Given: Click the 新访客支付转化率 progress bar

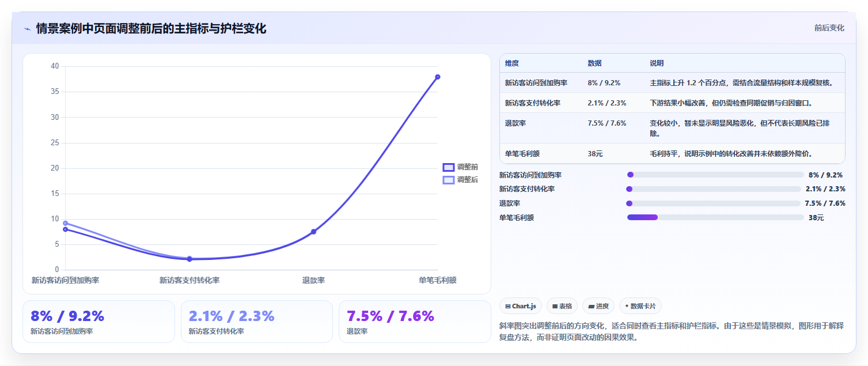Looking at the screenshot, I should tap(714, 189).
